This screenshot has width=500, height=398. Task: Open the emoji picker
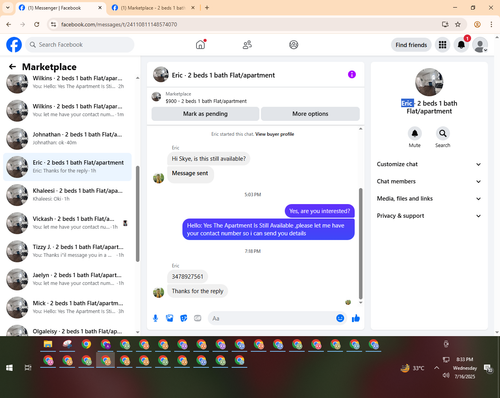(x=340, y=318)
